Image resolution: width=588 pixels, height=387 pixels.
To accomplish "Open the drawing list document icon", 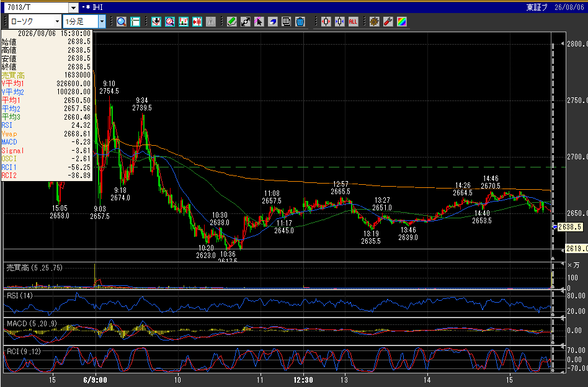I will [286, 22].
